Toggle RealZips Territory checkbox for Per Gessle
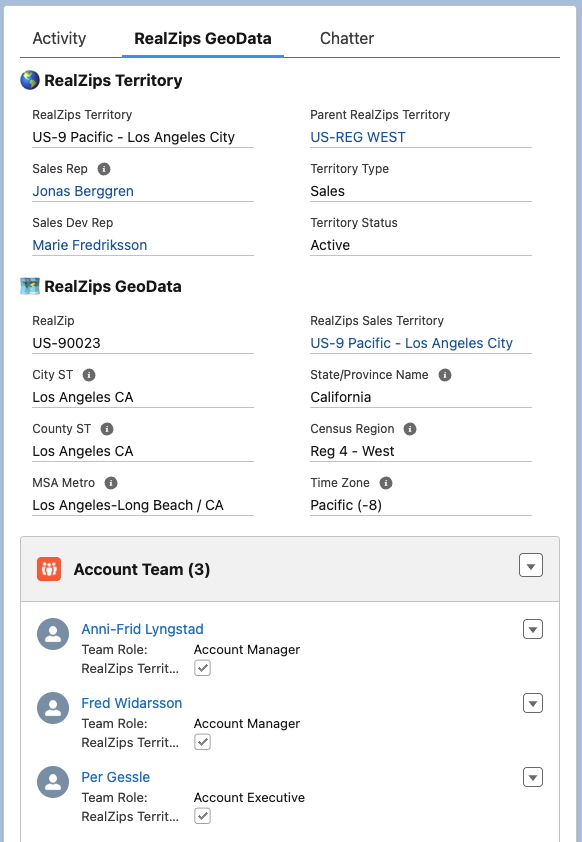This screenshot has width=582, height=842. [202, 816]
